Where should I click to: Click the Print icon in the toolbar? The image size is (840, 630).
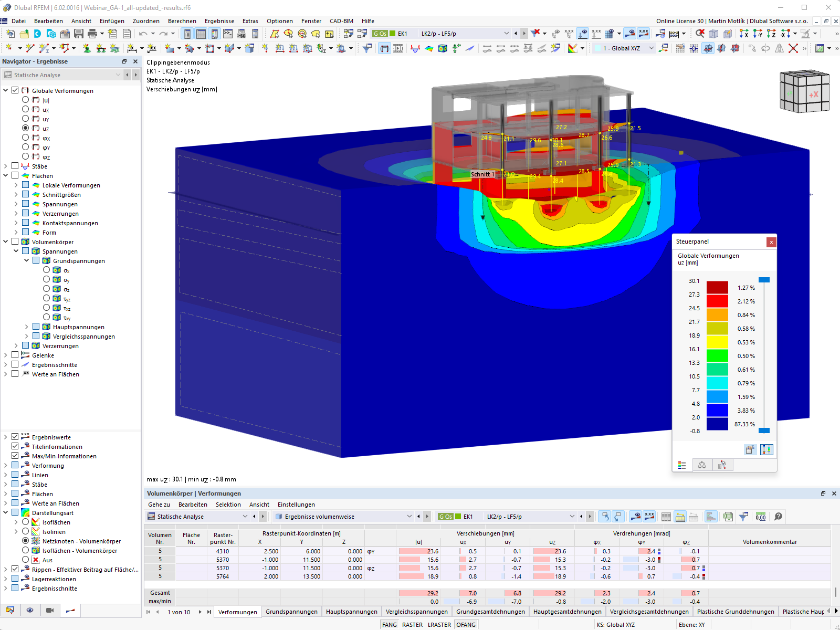[92, 34]
